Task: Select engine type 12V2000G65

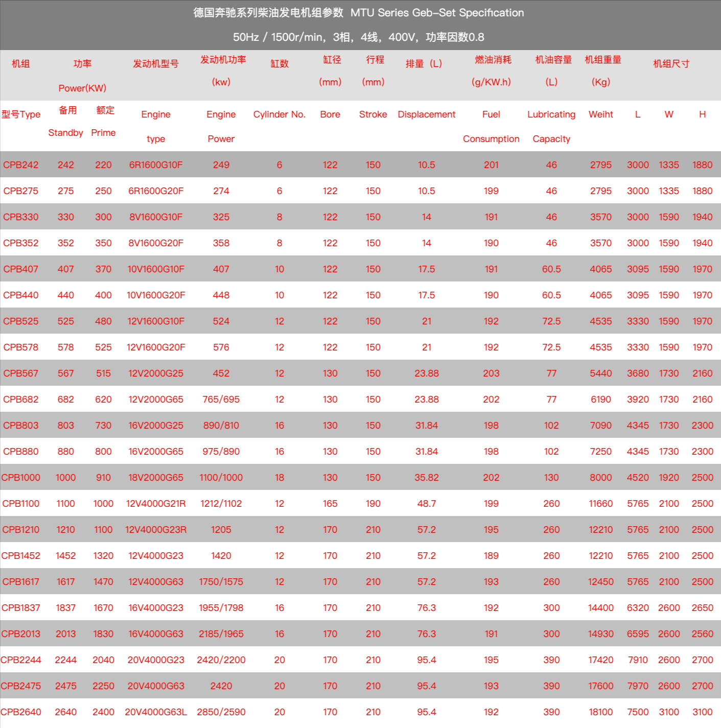Action: tap(156, 400)
